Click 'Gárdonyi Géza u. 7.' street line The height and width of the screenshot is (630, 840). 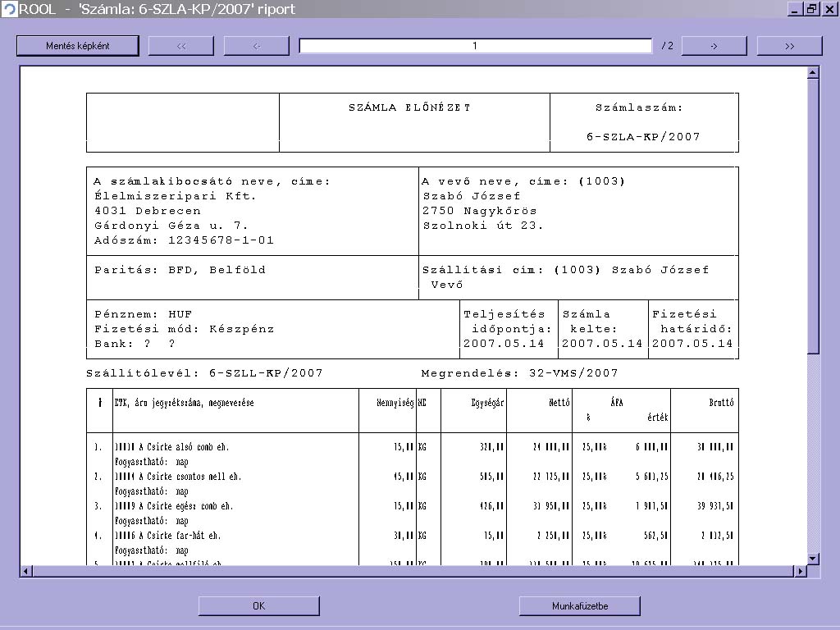coord(171,226)
